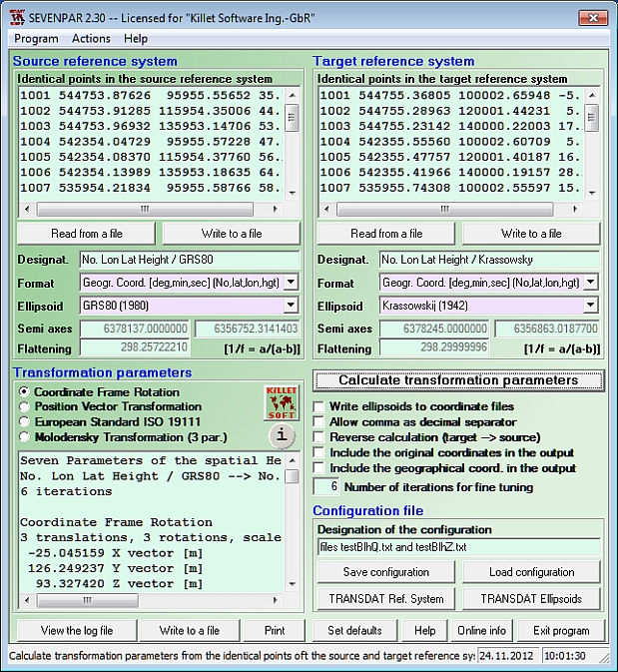Image resolution: width=618 pixels, height=672 pixels.
Task: Click results box horizontal scrollbar thumb
Action: [88, 600]
